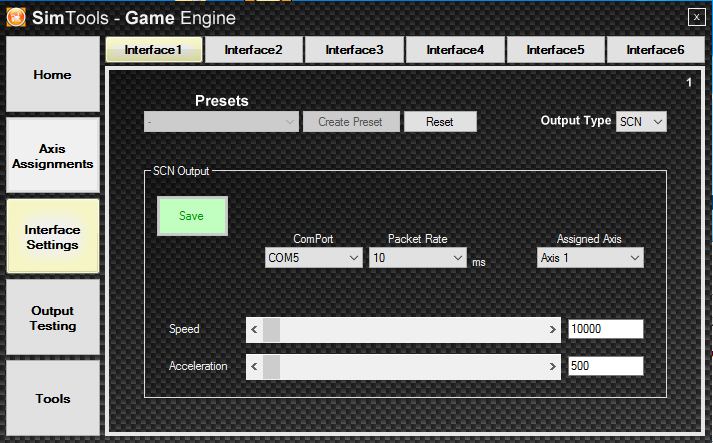
Task: Go to Axis Assignments
Action: [53, 156]
